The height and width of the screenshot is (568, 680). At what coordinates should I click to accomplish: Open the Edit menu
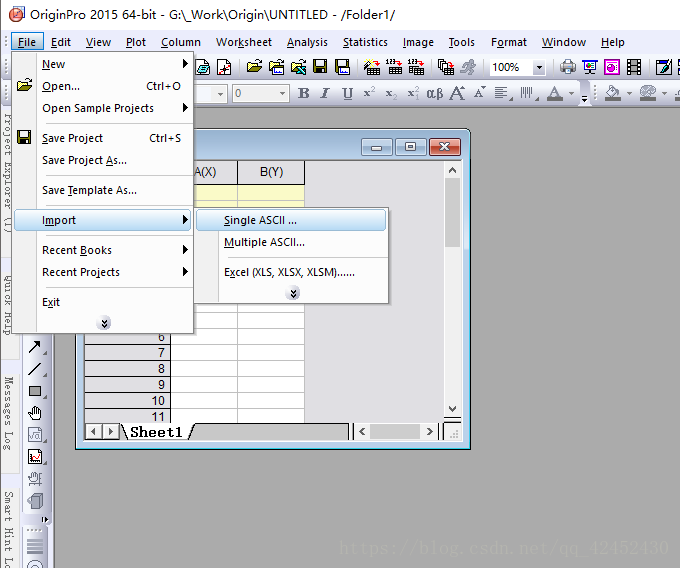61,42
